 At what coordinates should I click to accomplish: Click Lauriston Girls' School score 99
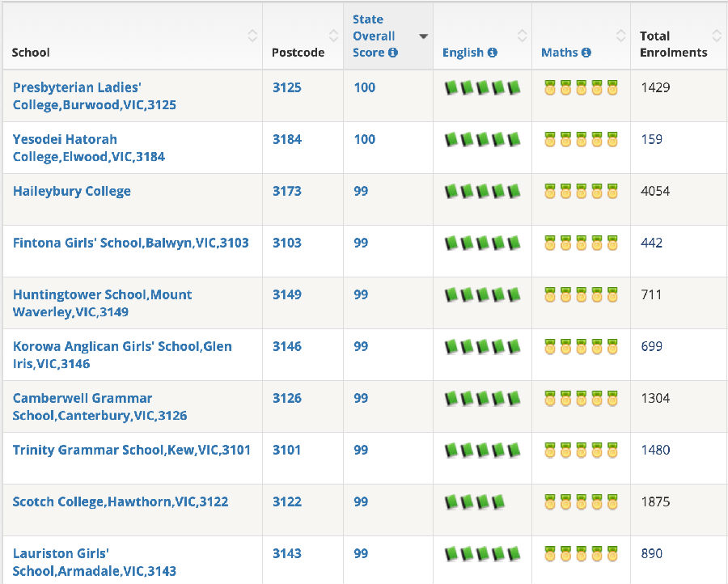click(x=361, y=553)
